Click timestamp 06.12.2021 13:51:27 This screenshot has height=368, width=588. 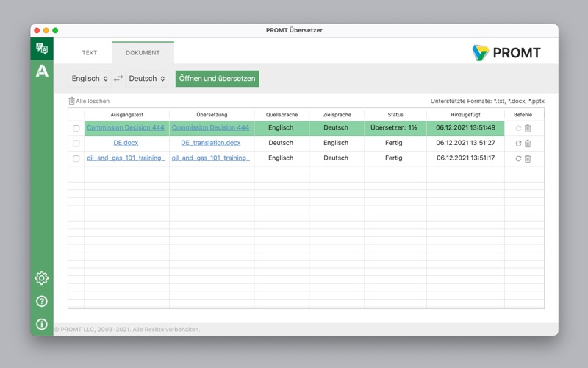(x=465, y=143)
